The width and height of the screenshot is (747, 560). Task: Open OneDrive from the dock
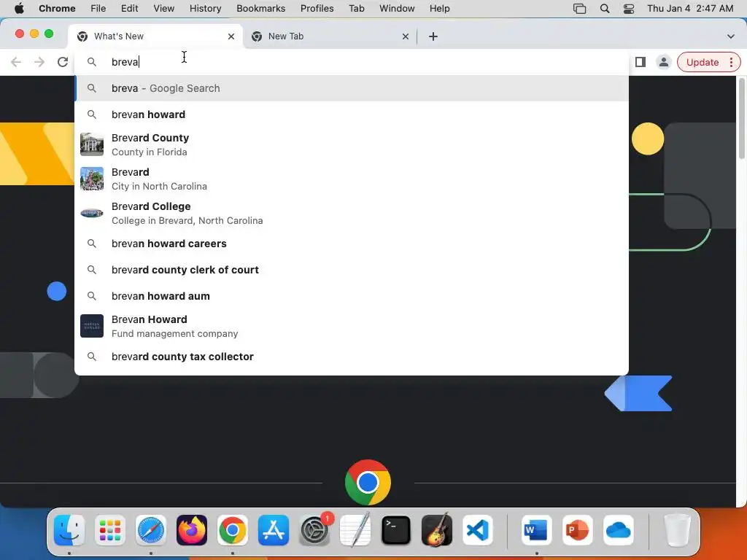point(619,530)
